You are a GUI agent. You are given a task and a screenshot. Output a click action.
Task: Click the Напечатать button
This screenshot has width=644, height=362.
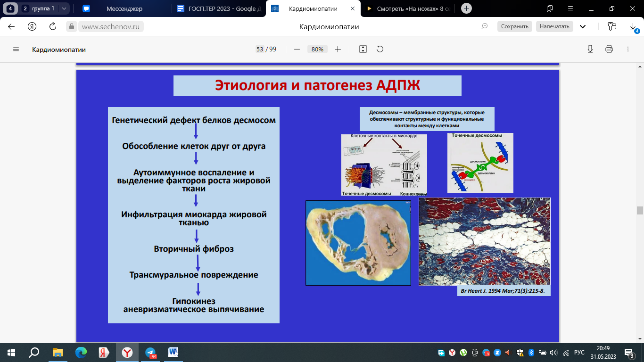tap(554, 26)
